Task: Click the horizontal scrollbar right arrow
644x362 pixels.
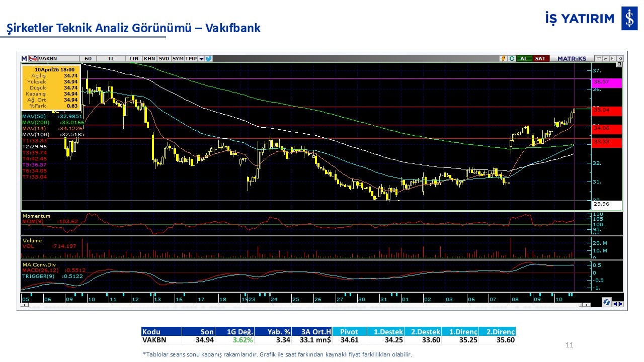Action: pyautogui.click(x=586, y=305)
